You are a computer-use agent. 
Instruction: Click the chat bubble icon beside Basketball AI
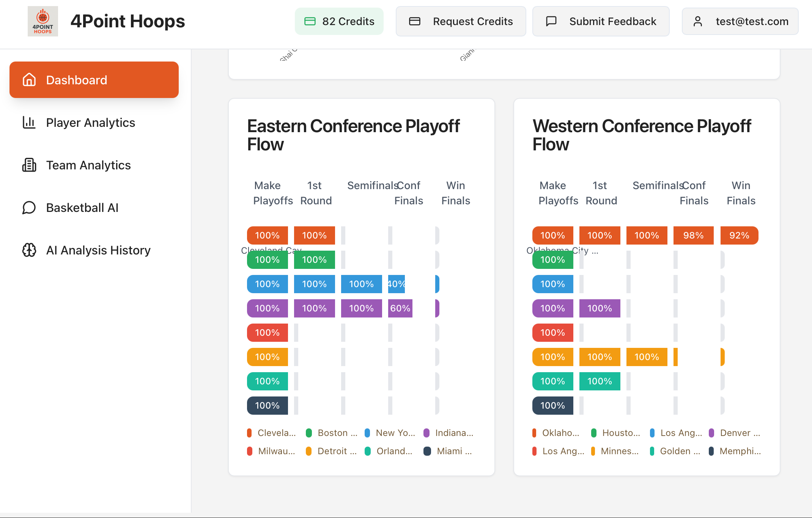(x=29, y=207)
